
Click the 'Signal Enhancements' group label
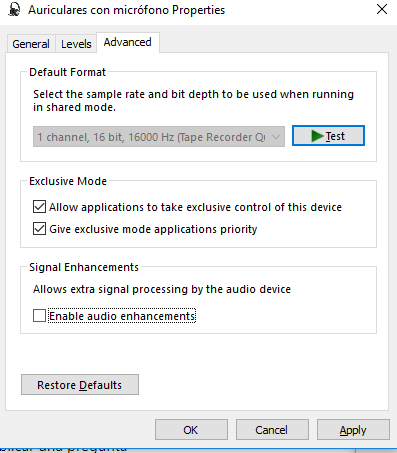pyautogui.click(x=84, y=267)
